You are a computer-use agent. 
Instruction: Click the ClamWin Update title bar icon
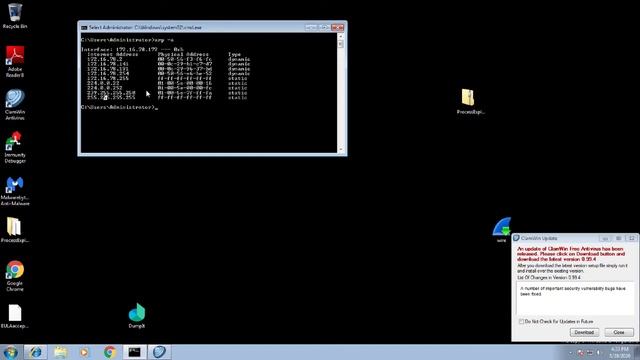(x=516, y=238)
